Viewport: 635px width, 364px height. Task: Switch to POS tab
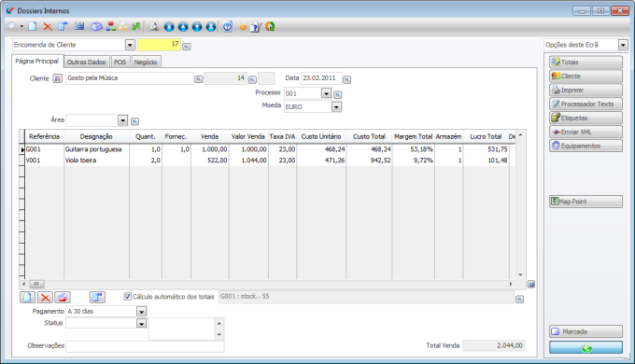(120, 62)
